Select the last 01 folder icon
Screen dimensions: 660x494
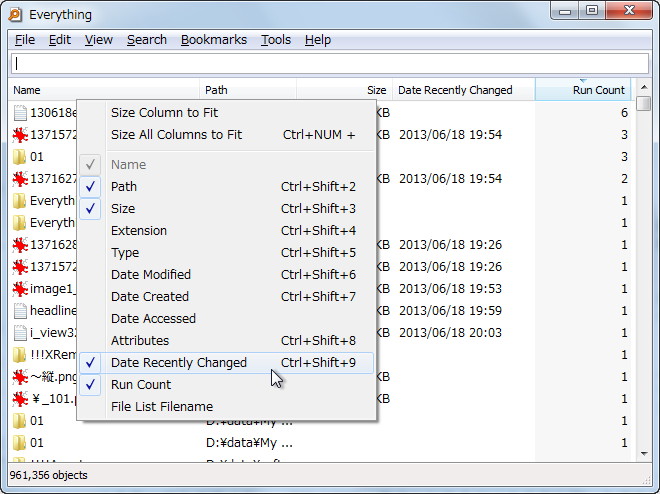coord(19,443)
